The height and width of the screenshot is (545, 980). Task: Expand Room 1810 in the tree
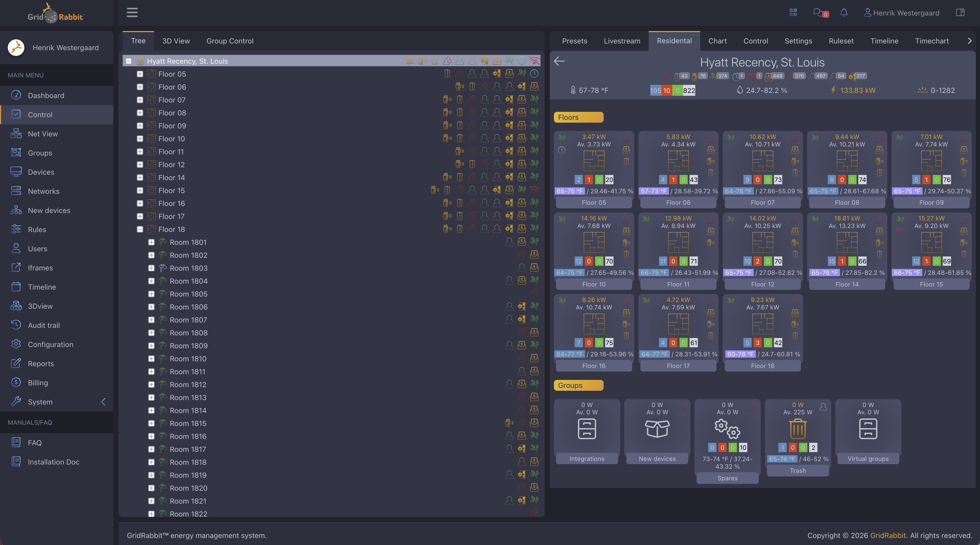151,359
